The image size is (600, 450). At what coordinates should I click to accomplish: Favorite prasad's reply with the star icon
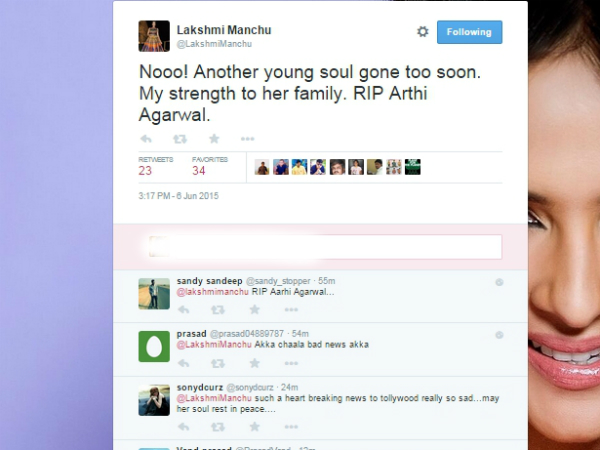(x=254, y=363)
